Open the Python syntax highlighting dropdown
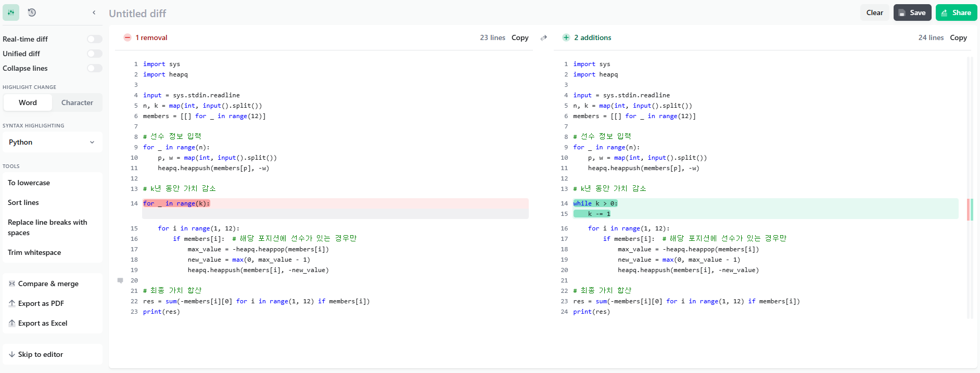 [x=52, y=142]
